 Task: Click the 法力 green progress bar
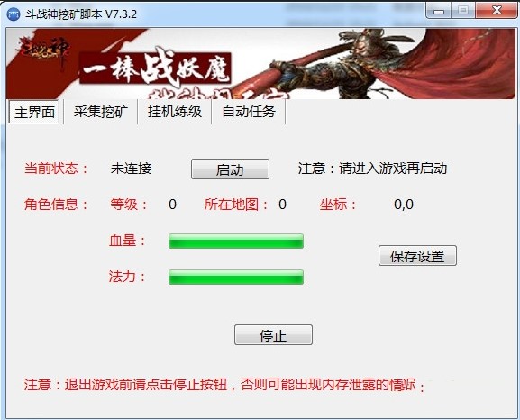coord(236,277)
